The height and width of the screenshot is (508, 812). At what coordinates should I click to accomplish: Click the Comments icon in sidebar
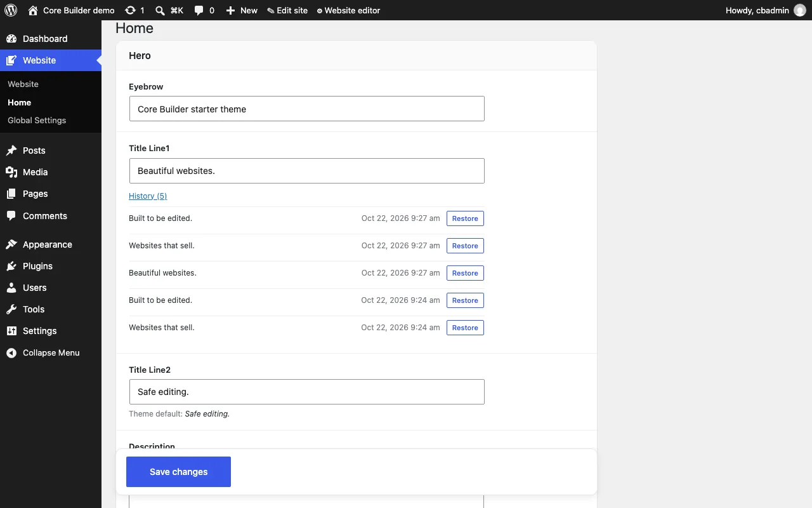click(x=11, y=216)
